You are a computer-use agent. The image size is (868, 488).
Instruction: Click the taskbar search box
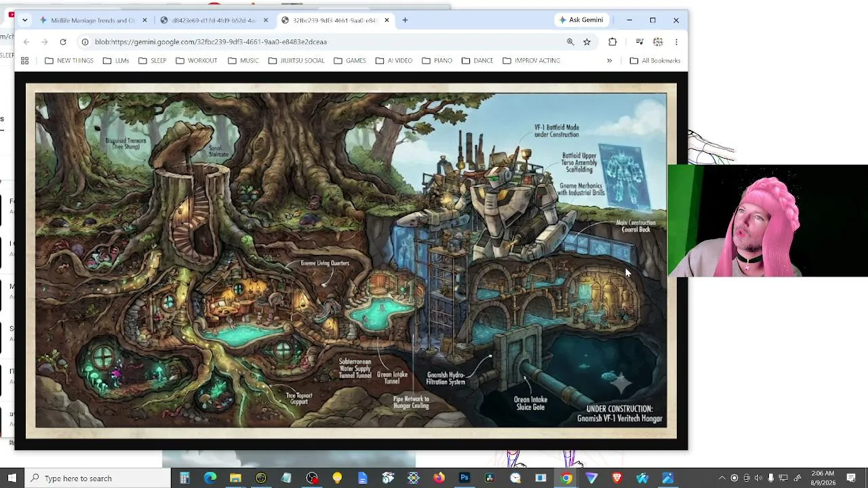98,479
